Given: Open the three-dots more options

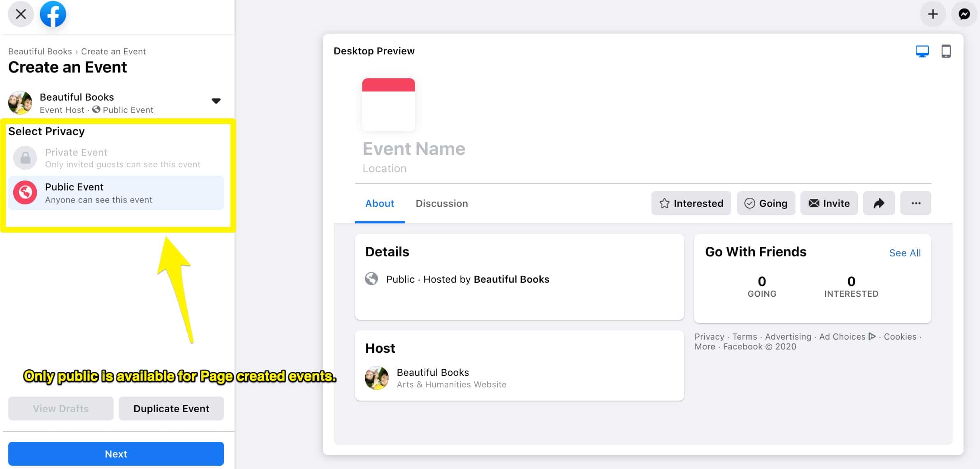Looking at the screenshot, I should tap(915, 203).
